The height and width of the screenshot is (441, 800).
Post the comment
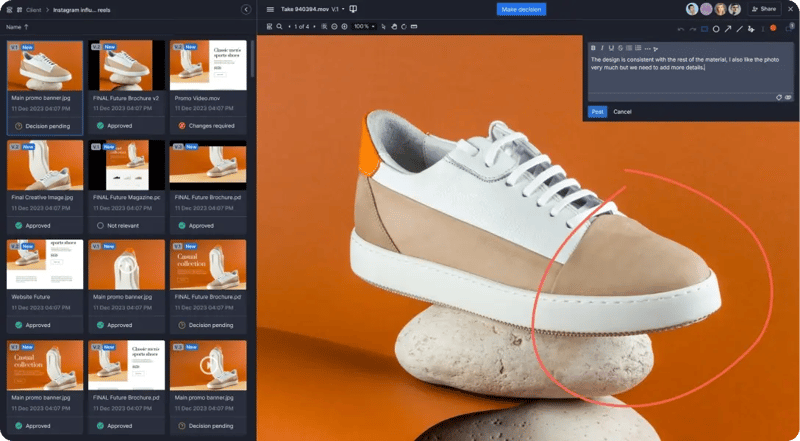(x=597, y=111)
